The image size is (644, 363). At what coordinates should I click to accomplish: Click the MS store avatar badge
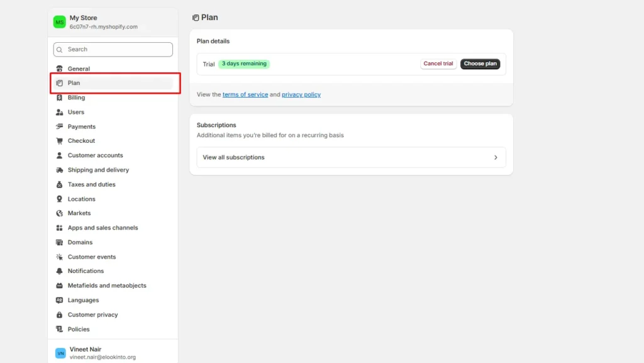(x=59, y=21)
